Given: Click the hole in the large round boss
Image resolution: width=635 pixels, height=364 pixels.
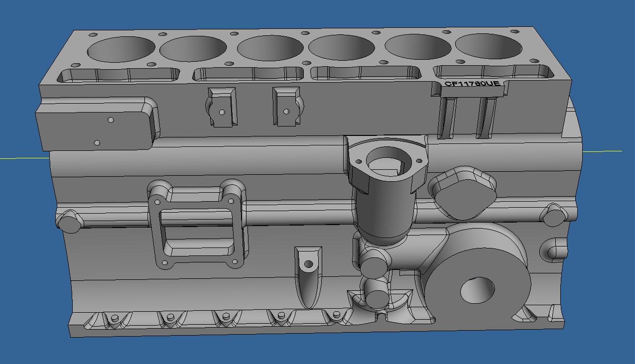Looking at the screenshot, I should tap(477, 290).
